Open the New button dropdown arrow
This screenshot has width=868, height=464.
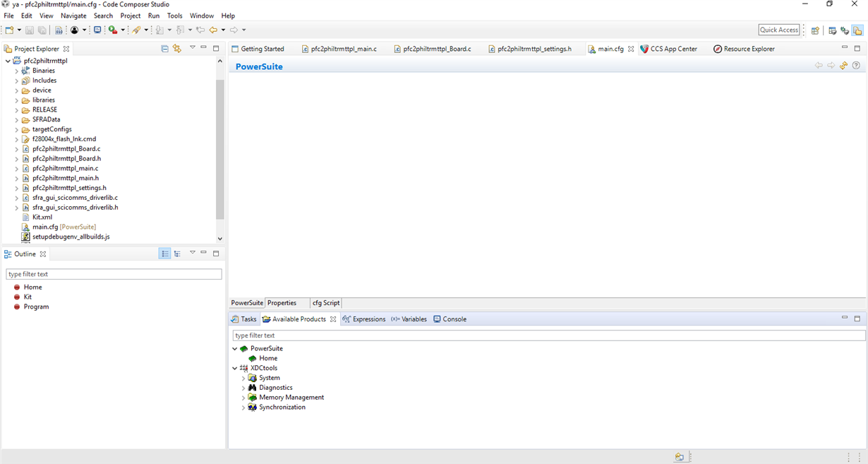(19, 30)
